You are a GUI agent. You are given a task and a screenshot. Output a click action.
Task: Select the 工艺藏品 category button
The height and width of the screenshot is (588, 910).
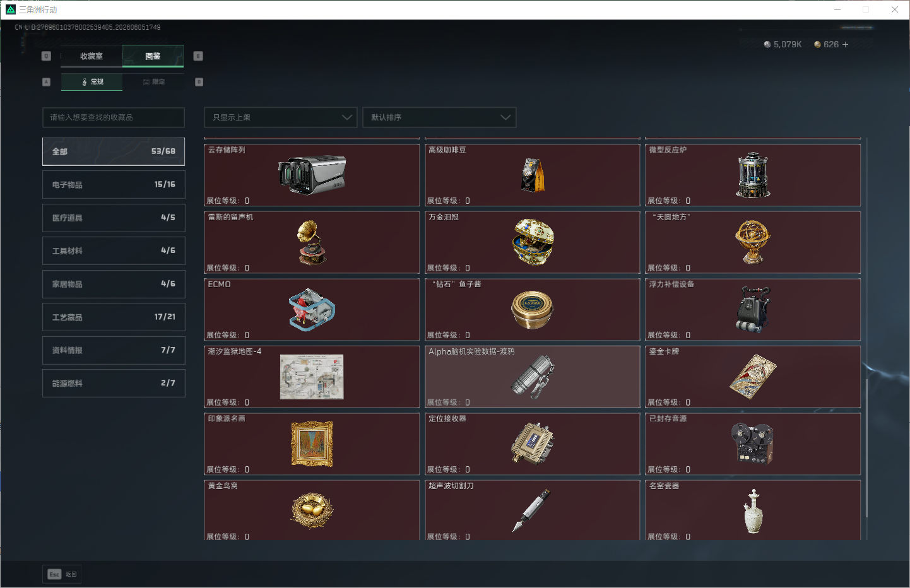point(114,317)
